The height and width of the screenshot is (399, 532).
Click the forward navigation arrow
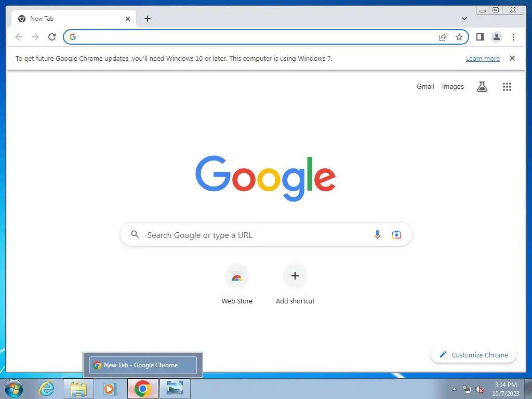tap(35, 37)
